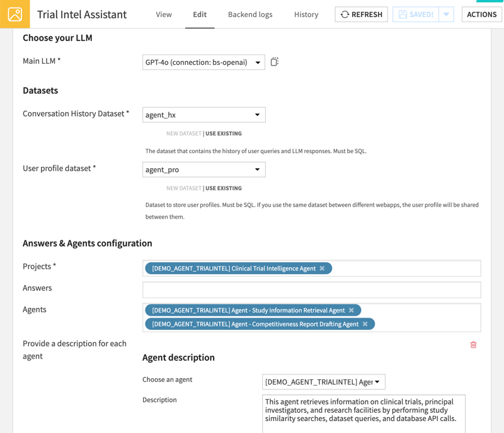Click the refresh arrows icon in REFRESH button
The image size is (504, 433).
point(345,14)
